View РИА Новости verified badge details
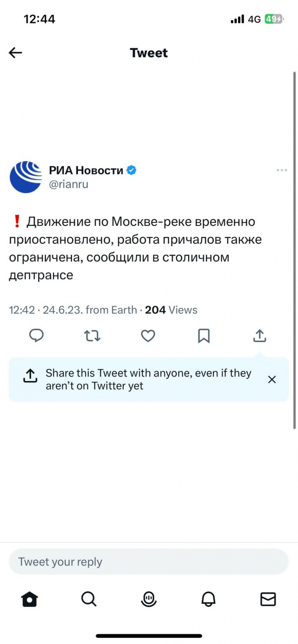Image resolution: width=298 pixels, height=644 pixels. pos(132,170)
